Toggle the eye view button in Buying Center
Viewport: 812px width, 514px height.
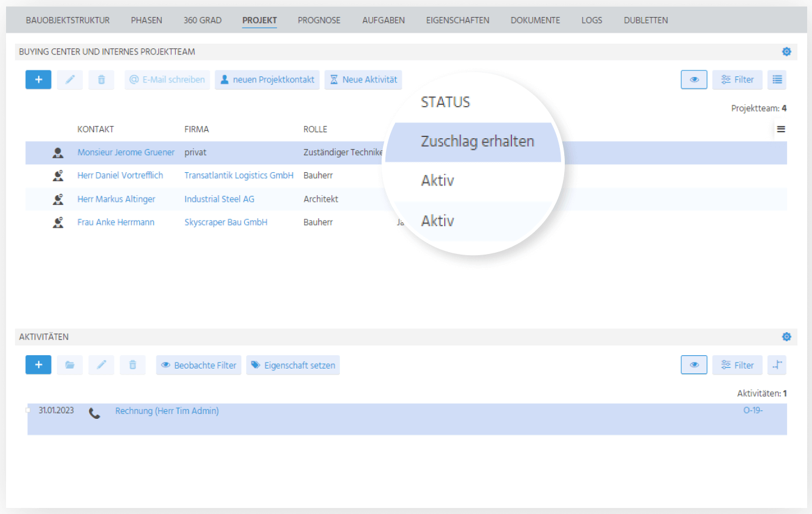pos(694,79)
